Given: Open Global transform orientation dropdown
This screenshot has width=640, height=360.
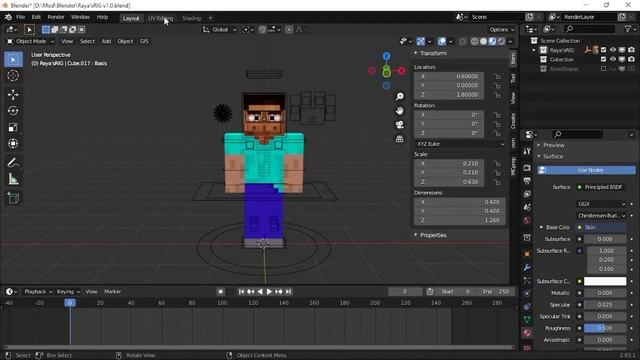Looking at the screenshot, I should 220,29.
